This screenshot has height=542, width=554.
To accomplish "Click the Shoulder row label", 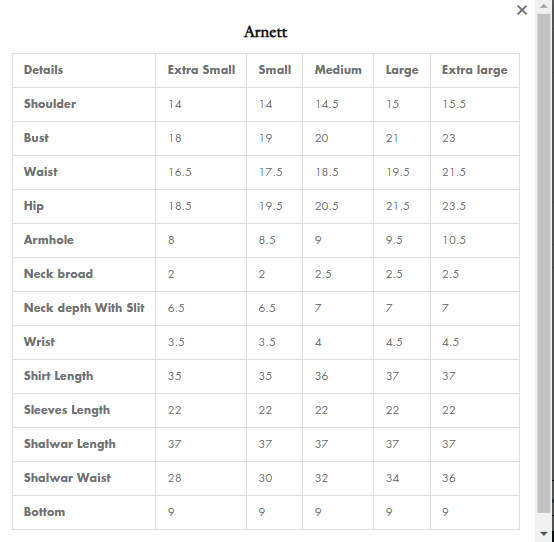I will 49,104.
